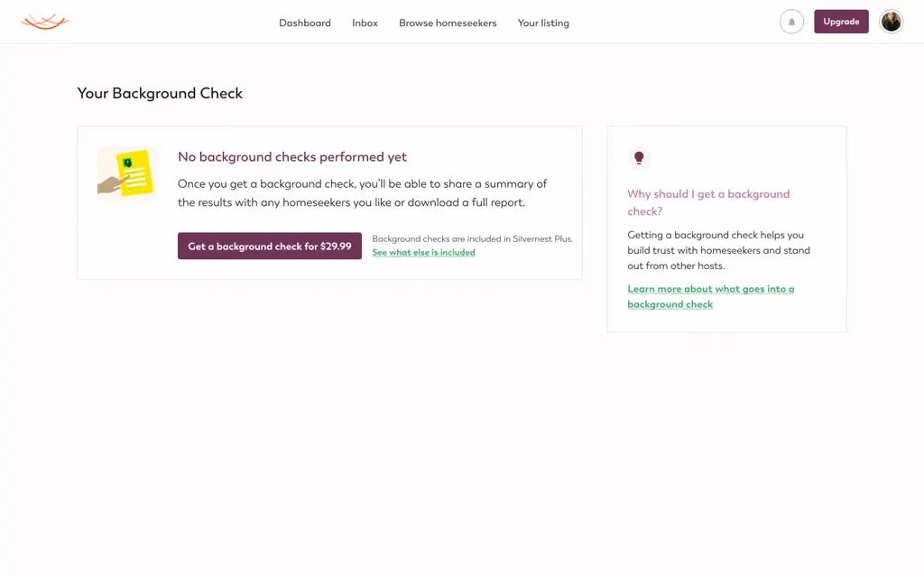Click the "No background checks performed yet" heading
Viewport: 924px width, 578px height.
coord(292,157)
